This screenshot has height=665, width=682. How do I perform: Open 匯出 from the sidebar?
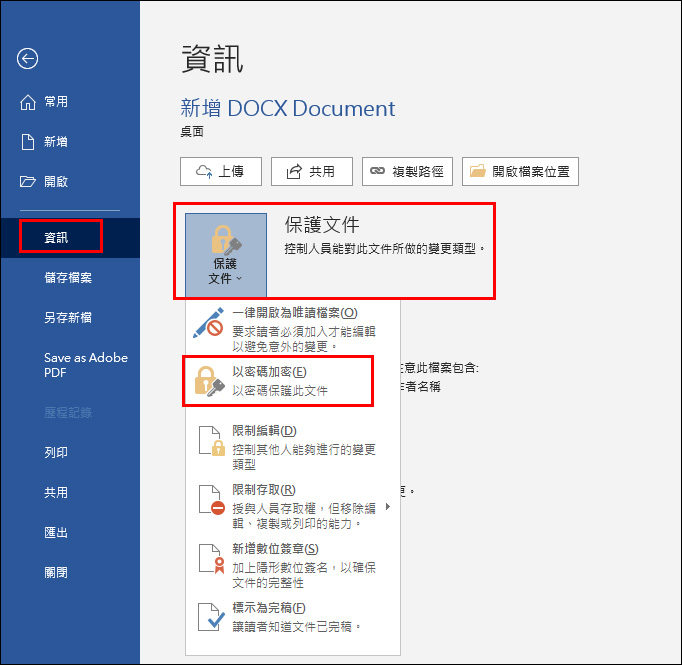[x=70, y=533]
